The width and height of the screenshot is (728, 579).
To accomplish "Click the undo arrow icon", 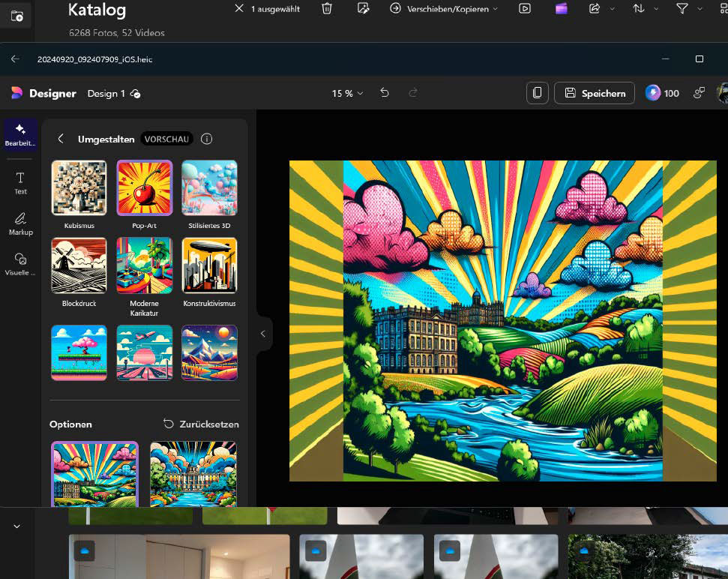I will pos(385,93).
